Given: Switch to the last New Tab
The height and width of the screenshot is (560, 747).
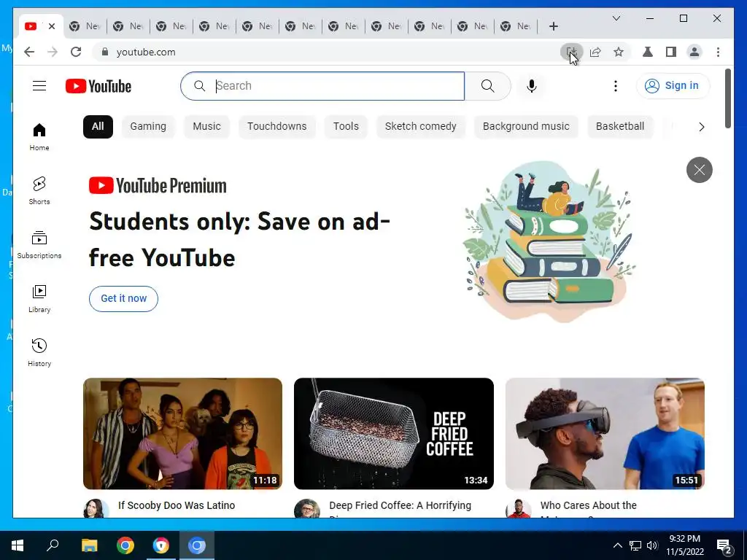Looking at the screenshot, I should (516, 26).
